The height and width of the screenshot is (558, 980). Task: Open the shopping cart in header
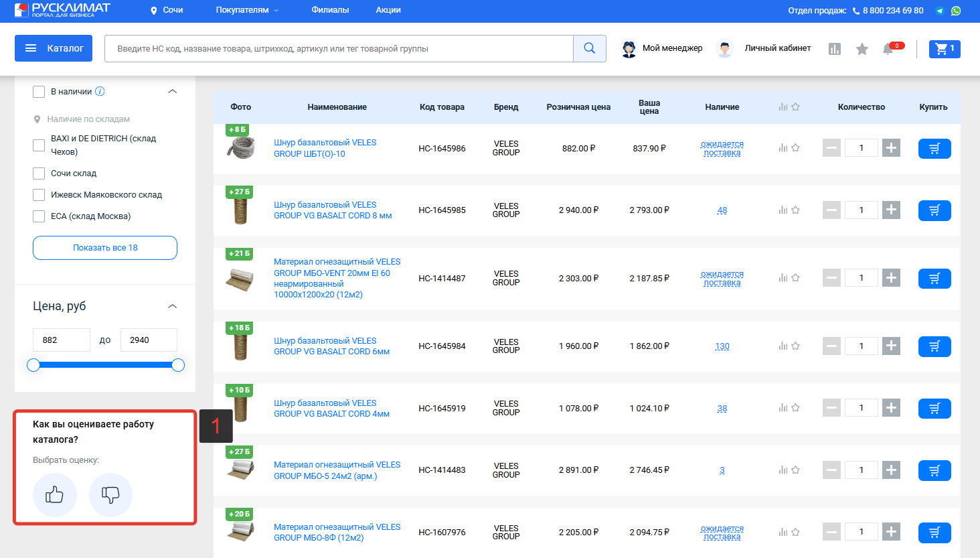point(944,48)
